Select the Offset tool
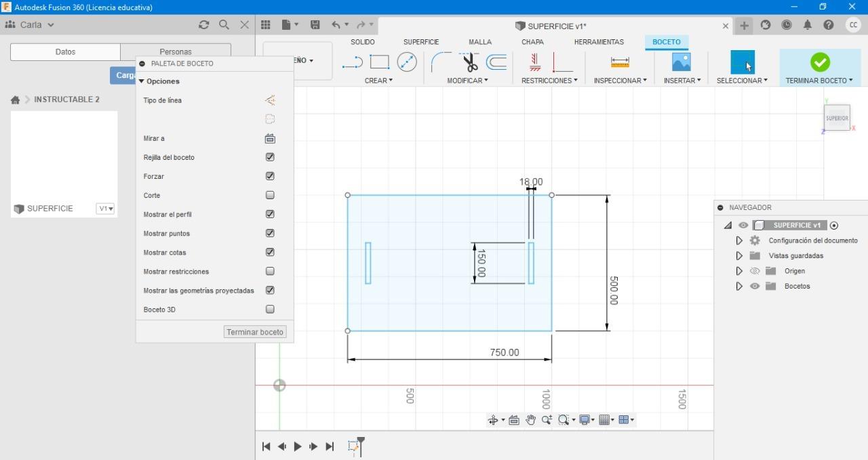The height and width of the screenshot is (460, 868). pos(497,63)
